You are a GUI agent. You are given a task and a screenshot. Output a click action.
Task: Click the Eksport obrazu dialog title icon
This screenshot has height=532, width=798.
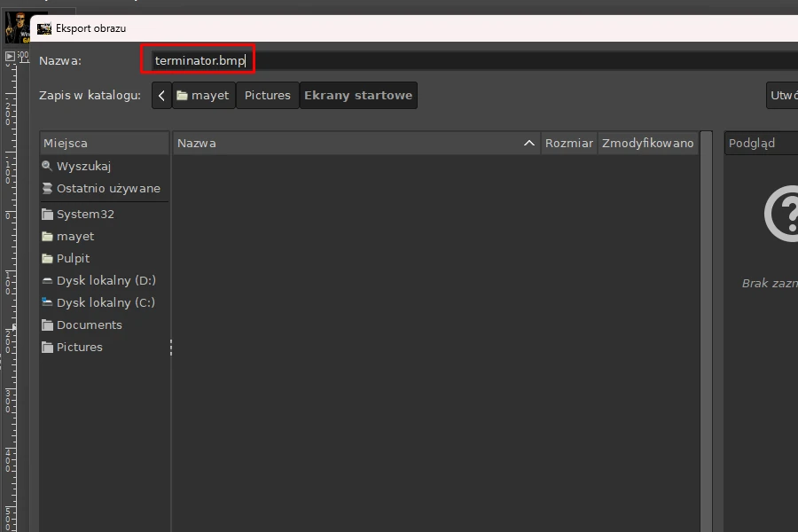tap(44, 28)
